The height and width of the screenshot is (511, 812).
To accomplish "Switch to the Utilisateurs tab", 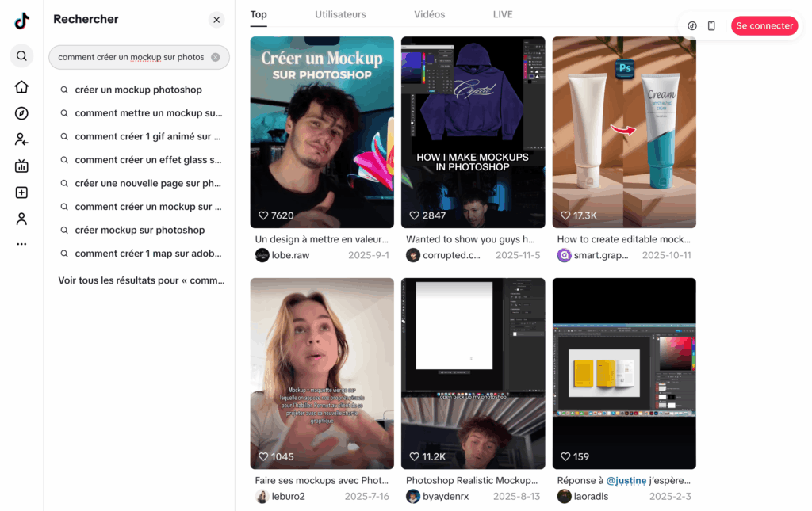I will tap(340, 14).
